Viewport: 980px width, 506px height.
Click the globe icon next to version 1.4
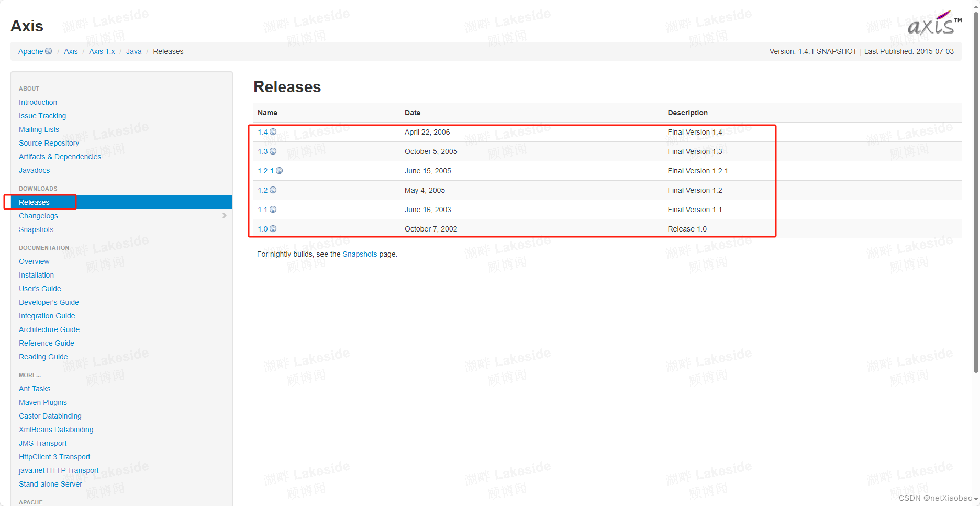point(273,132)
